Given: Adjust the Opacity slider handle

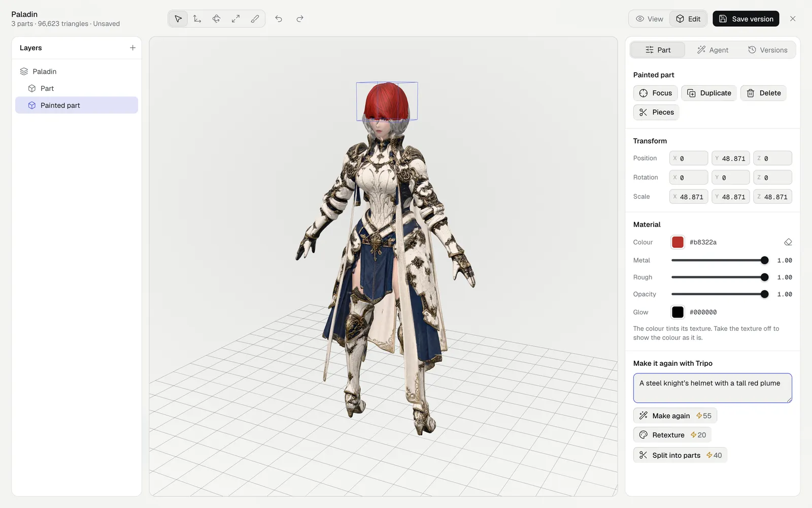Looking at the screenshot, I should (x=765, y=294).
